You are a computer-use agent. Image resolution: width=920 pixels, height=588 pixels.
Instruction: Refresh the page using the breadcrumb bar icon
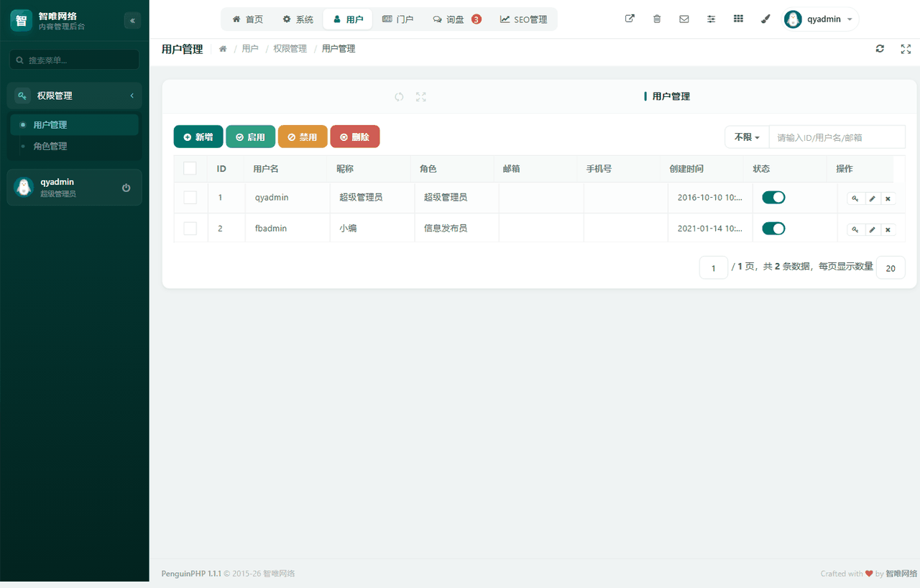[x=880, y=49]
